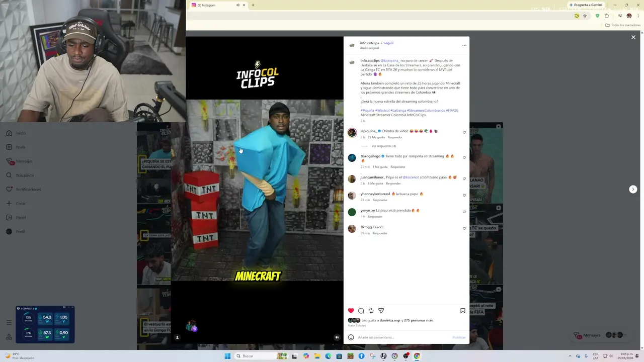
Task: Mute the Instagram tab audio icon
Action: [x=238, y=5]
